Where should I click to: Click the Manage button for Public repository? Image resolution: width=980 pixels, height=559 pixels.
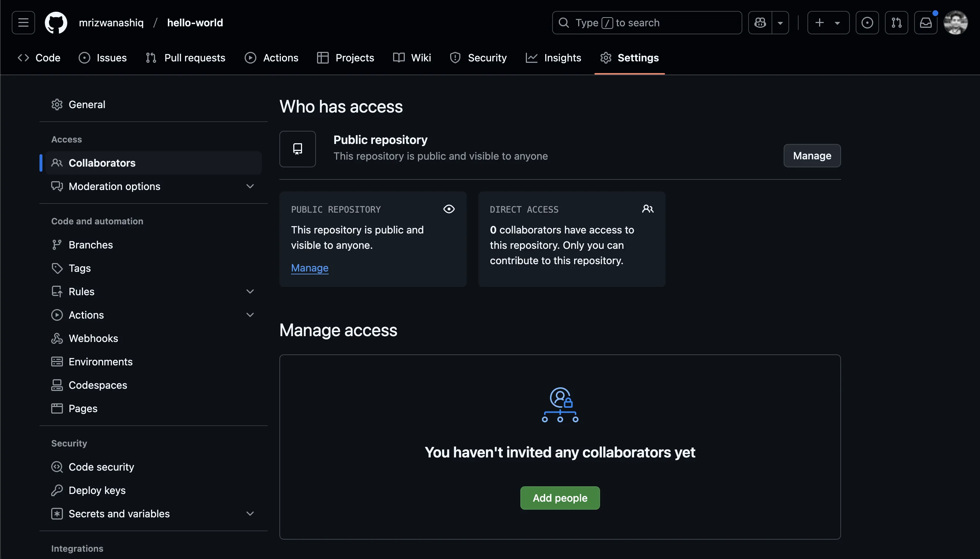tap(812, 156)
